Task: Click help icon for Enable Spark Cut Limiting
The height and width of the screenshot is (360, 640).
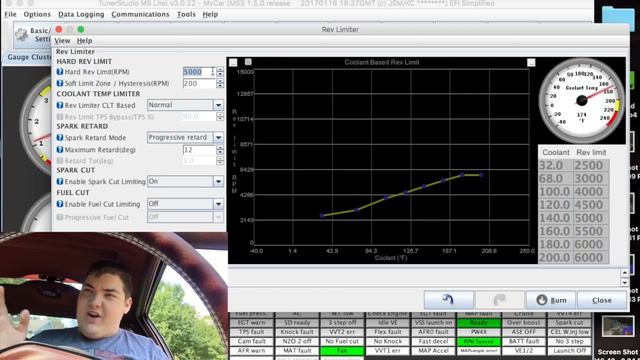Action: tap(60, 181)
